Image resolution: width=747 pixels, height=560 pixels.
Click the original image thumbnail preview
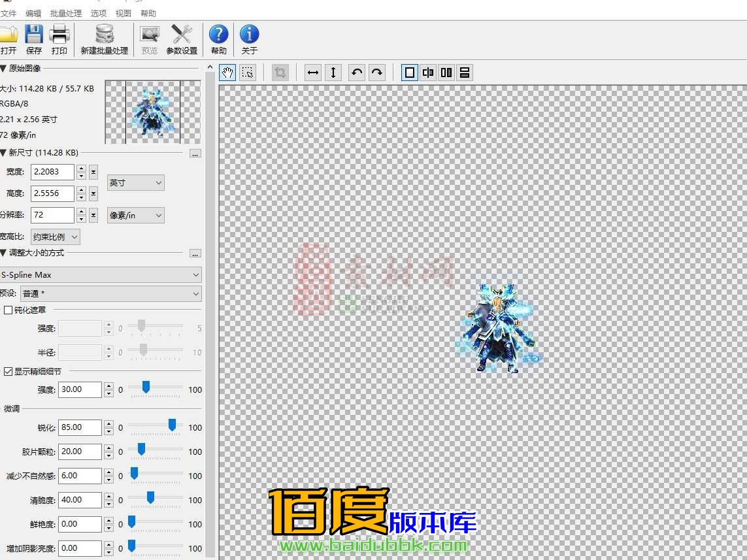152,112
